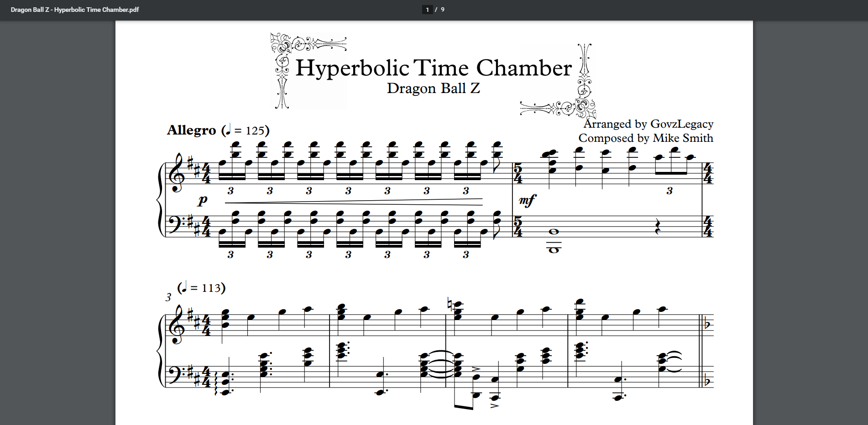Click the Allegro tempo marking
This screenshot has height=425, width=868.
[191, 130]
